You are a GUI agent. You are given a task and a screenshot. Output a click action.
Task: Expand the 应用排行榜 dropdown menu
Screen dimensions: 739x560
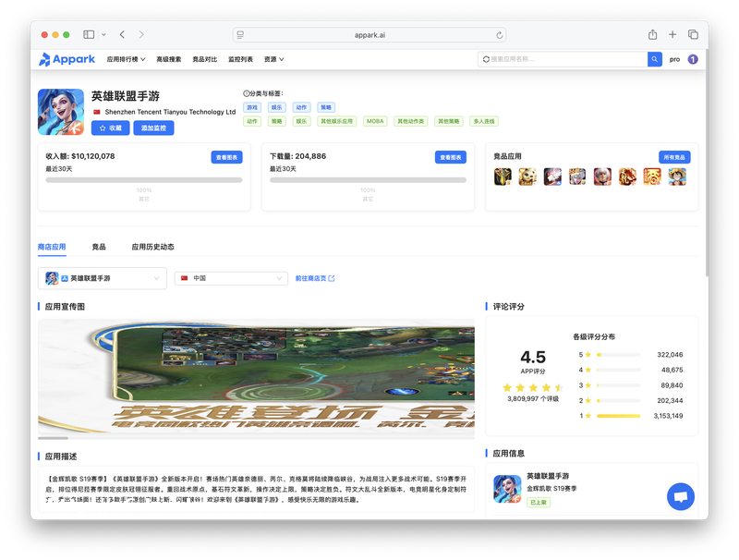[x=126, y=59]
